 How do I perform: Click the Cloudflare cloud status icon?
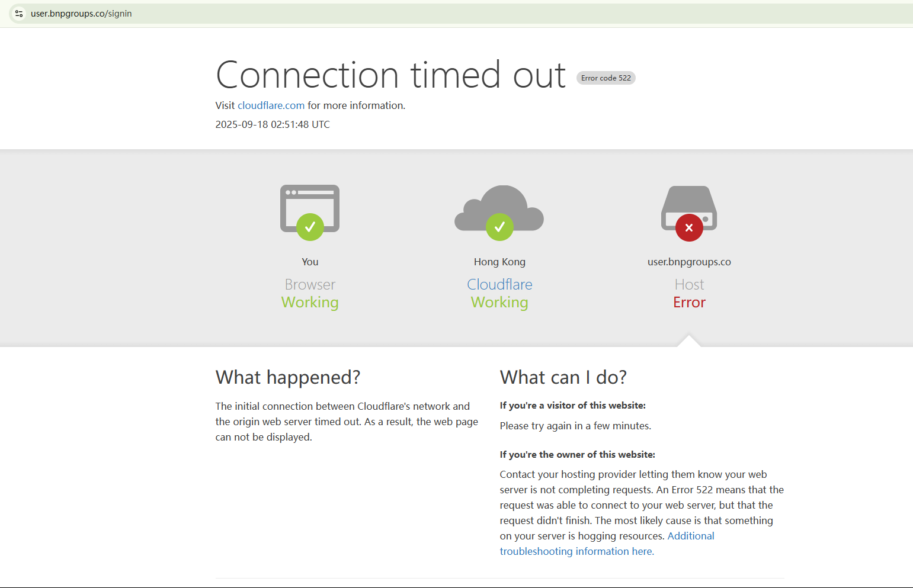click(499, 213)
